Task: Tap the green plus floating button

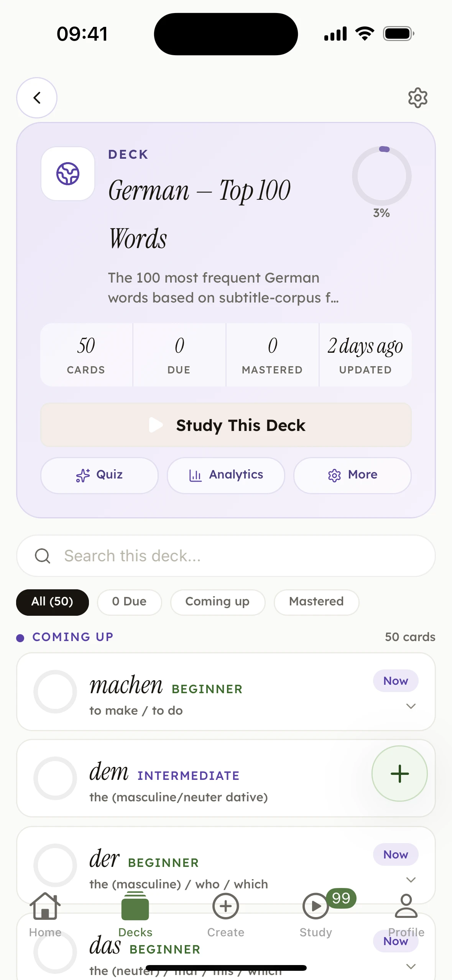Action: click(399, 773)
